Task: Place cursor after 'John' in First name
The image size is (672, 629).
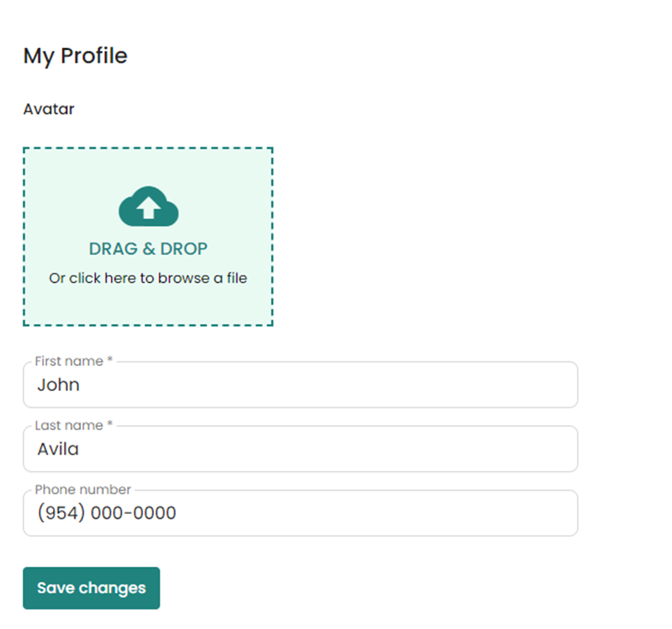Action: pyautogui.click(x=84, y=385)
